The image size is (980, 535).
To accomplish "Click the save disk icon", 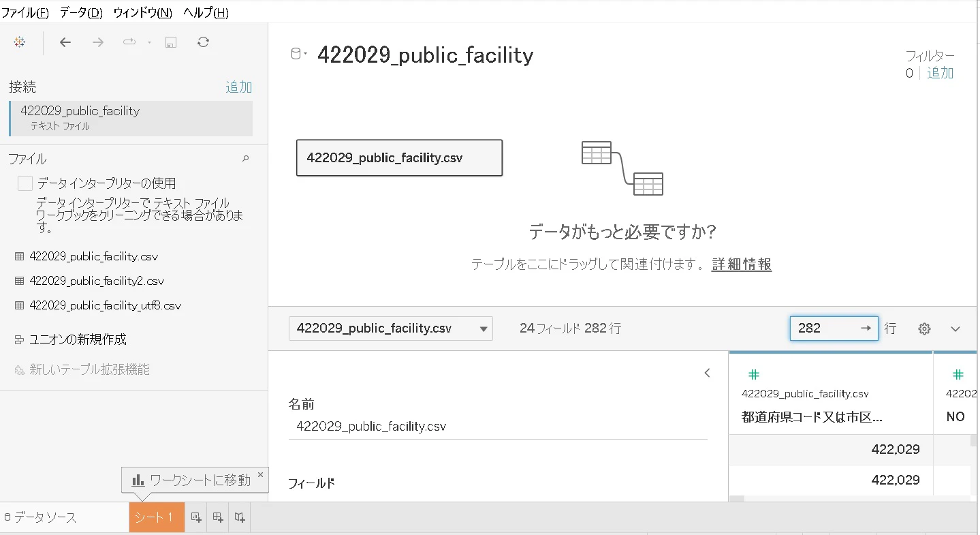I will (171, 42).
